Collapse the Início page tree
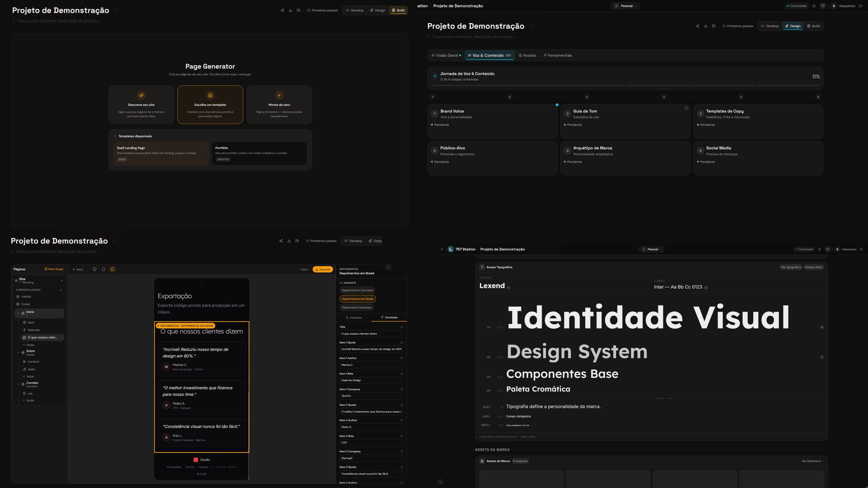This screenshot has height=488, width=868. (18, 314)
